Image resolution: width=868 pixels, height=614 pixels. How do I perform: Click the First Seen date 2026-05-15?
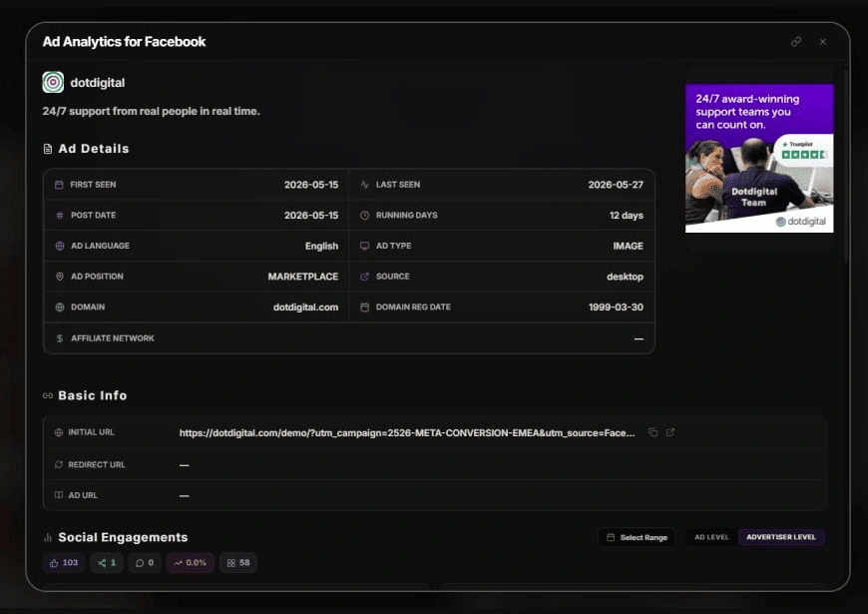[311, 185]
